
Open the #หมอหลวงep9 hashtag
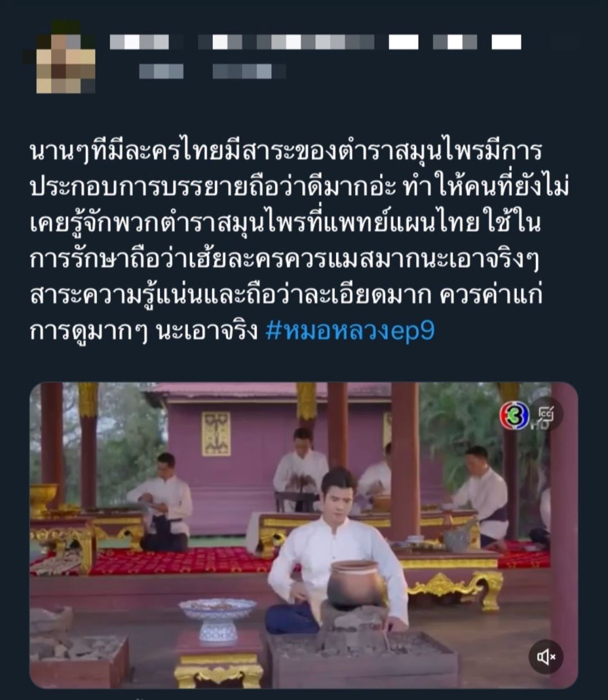[350, 331]
